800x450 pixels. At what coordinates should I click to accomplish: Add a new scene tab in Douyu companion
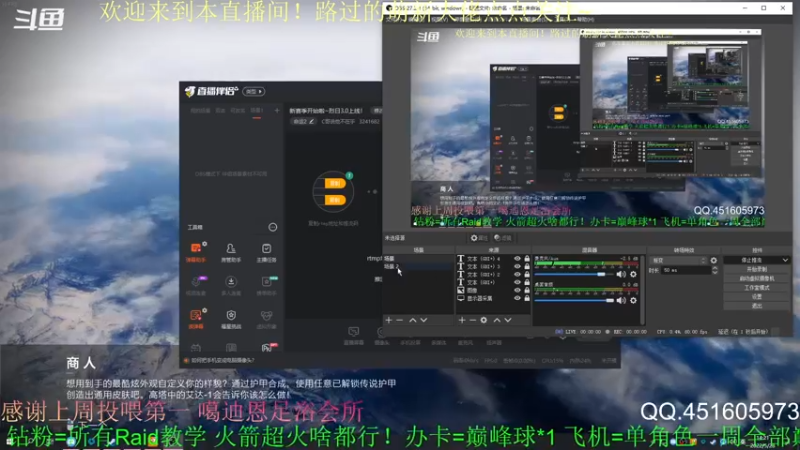(x=277, y=110)
